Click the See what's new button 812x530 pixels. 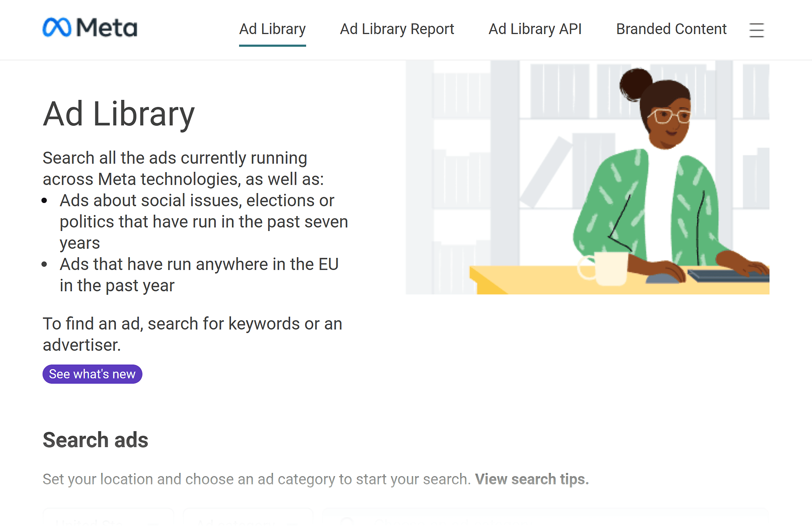tap(92, 374)
